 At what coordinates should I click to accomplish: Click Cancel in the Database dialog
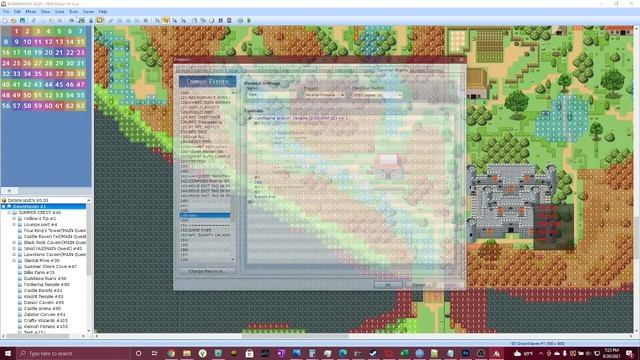click(x=419, y=284)
